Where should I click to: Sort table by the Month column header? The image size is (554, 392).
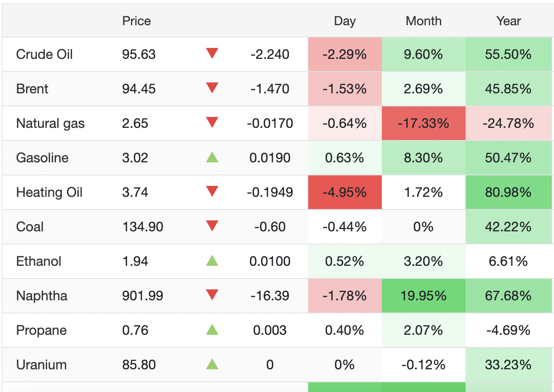(423, 21)
